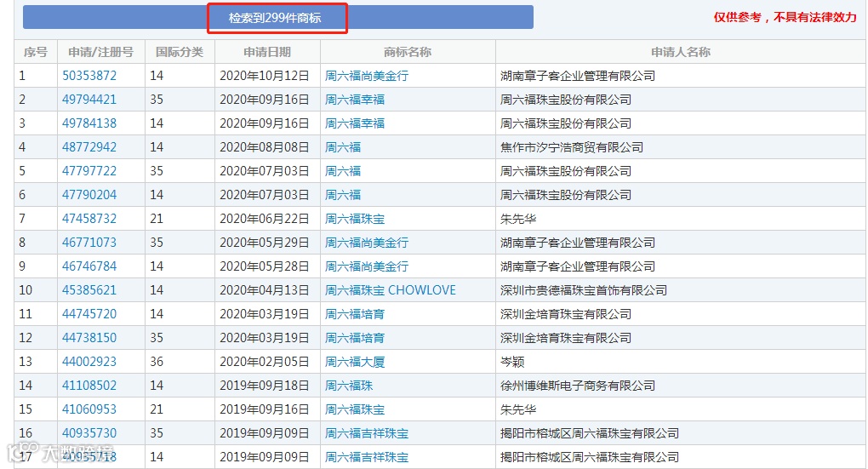Open registration number 41060953
Screen dimensions: 868x469
coord(89,409)
